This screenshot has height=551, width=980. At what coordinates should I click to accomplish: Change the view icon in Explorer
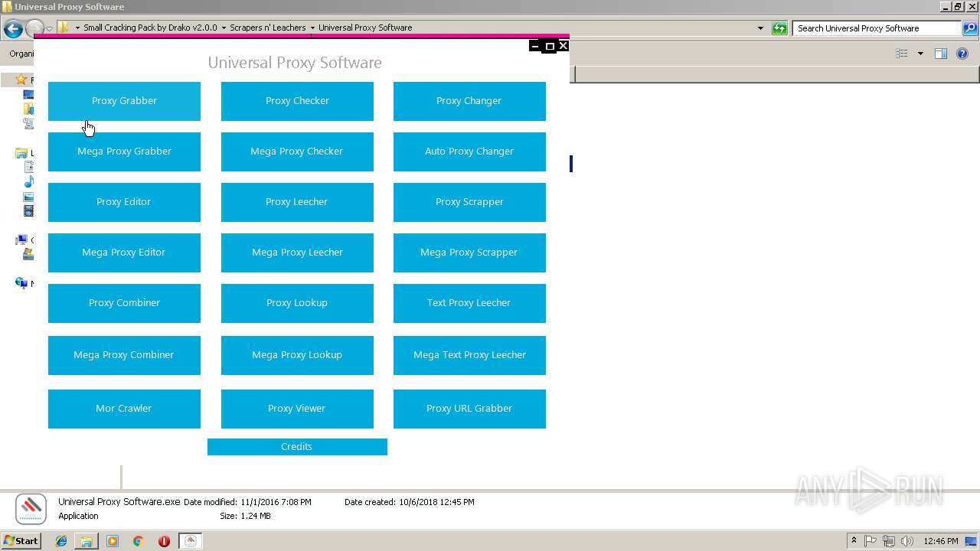pyautogui.click(x=902, y=54)
